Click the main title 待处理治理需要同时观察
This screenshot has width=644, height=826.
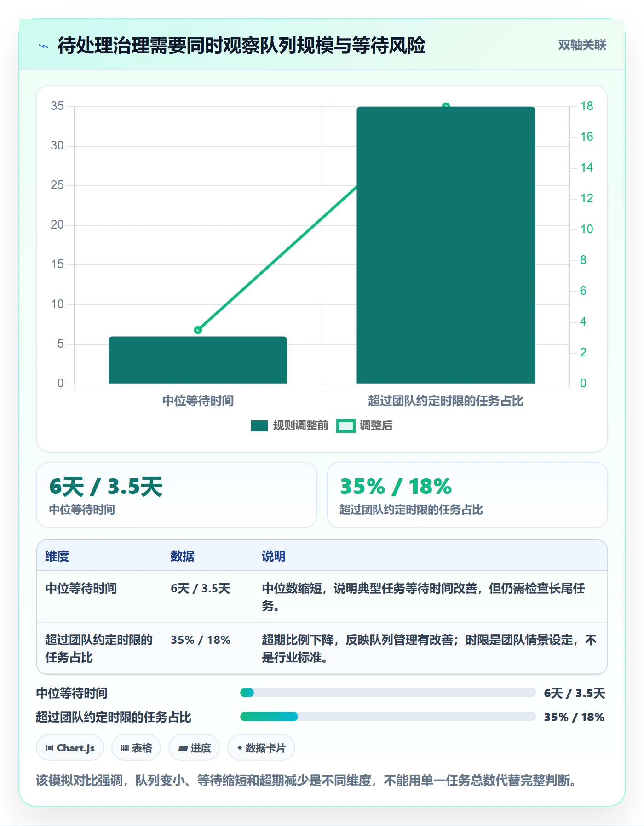tap(241, 46)
